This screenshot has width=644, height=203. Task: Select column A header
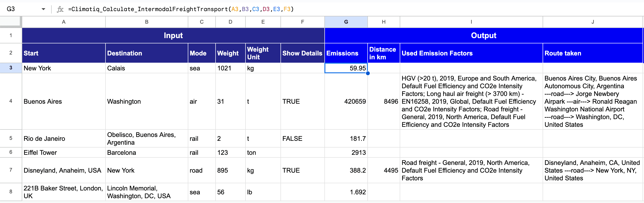click(64, 22)
